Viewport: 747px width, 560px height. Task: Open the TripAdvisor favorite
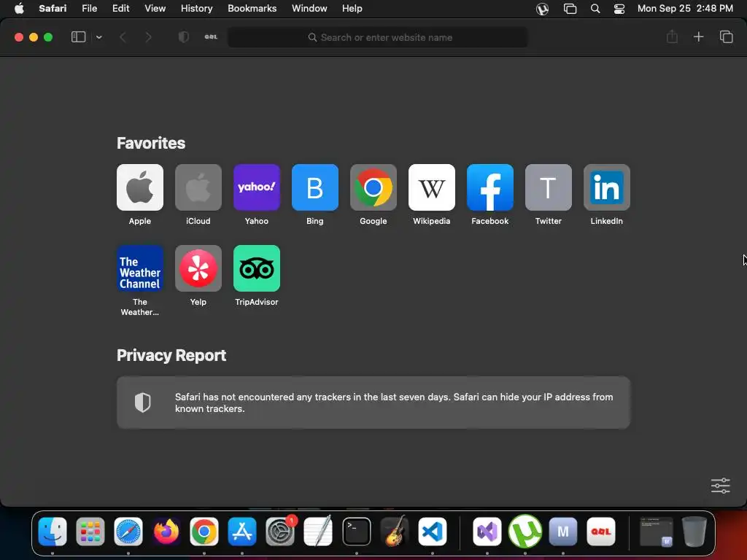(x=256, y=268)
